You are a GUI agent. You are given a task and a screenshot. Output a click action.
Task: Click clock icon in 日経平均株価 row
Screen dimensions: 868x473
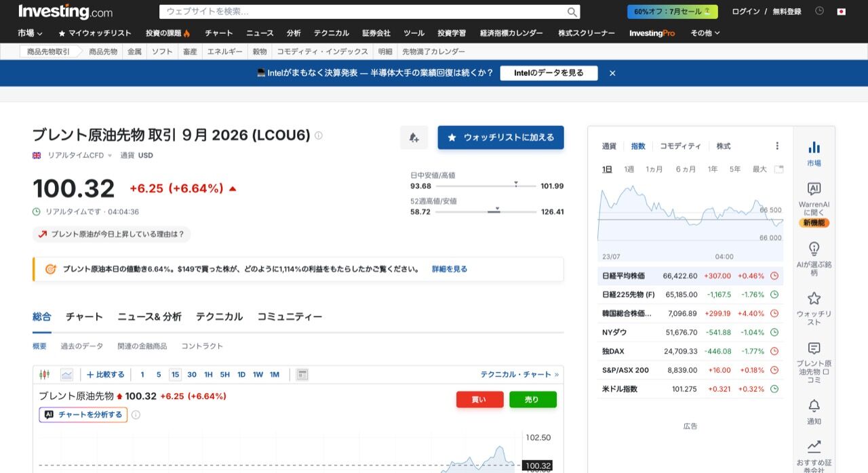[774, 276]
